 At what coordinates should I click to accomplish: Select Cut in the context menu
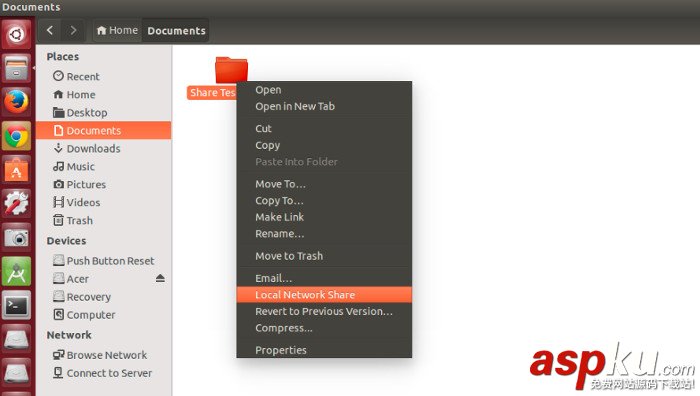pos(324,129)
